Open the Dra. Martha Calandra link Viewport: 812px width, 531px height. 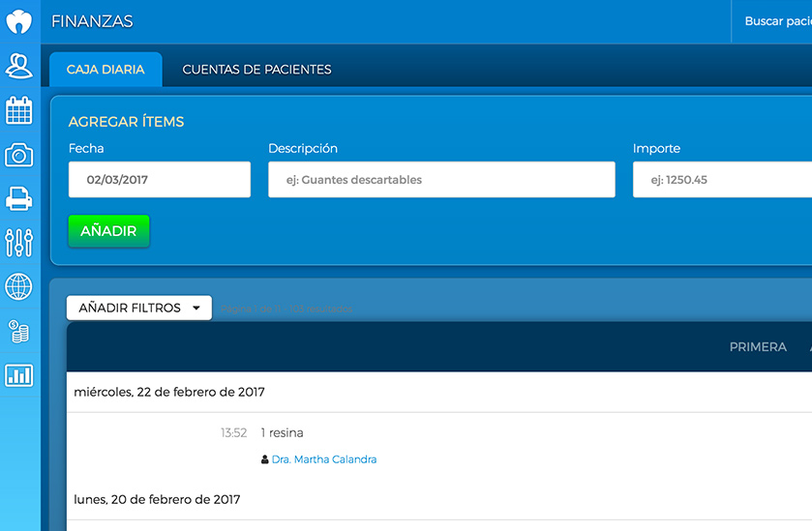click(324, 460)
